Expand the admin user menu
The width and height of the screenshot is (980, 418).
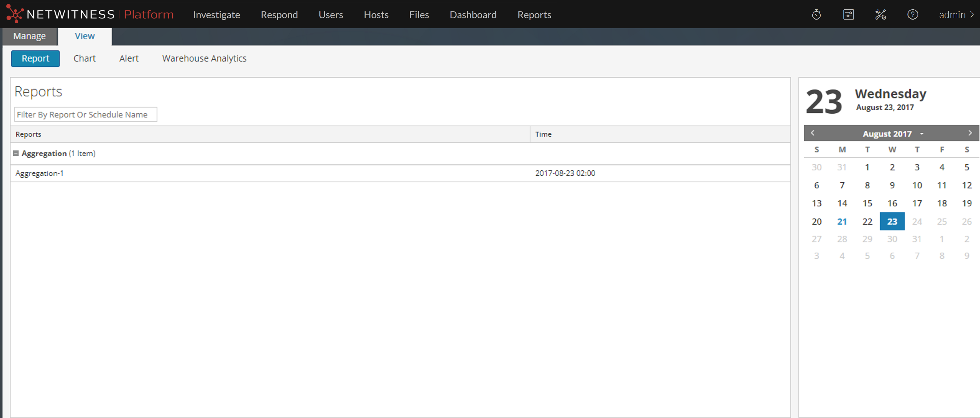tap(956, 15)
